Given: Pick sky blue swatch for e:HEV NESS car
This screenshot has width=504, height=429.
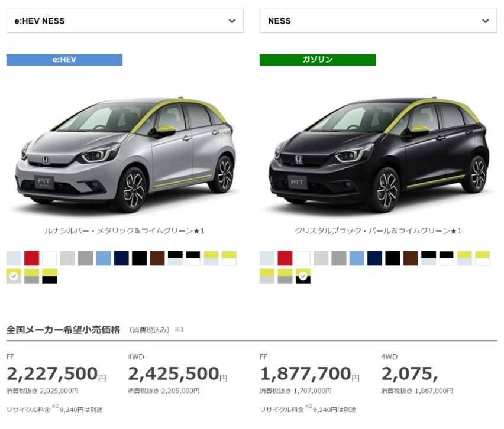Looking at the screenshot, I should pyautogui.click(x=104, y=258).
